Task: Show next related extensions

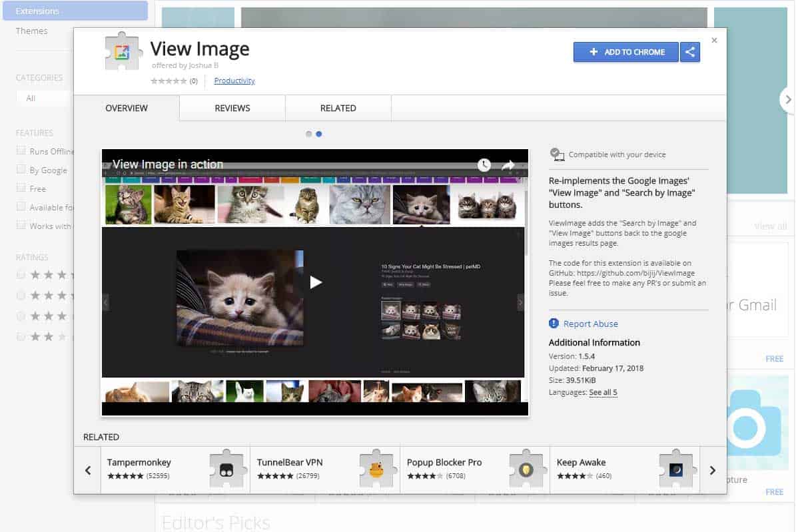Action: pos(713,470)
